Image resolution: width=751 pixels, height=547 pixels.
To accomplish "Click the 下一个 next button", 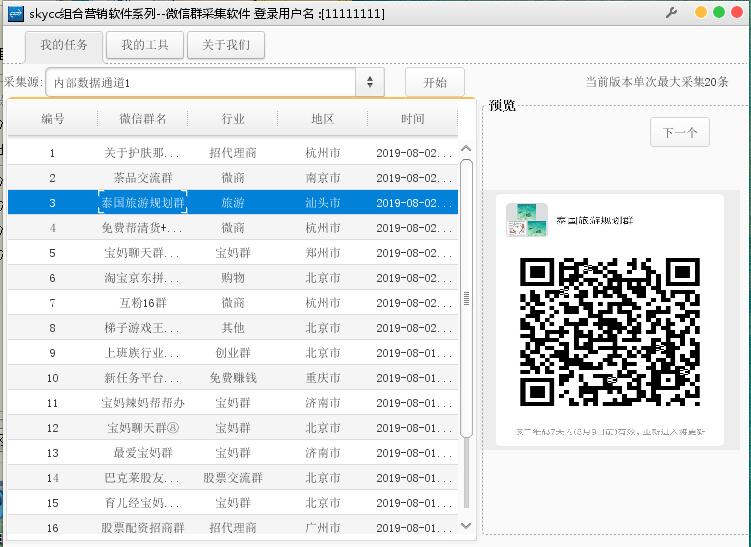I will [679, 132].
